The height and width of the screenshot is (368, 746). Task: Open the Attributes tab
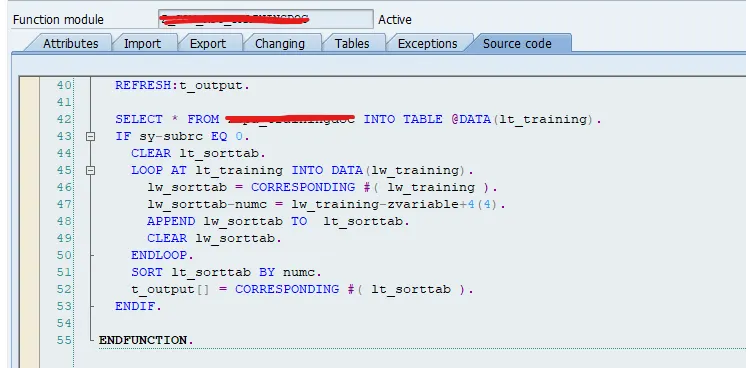click(x=70, y=43)
